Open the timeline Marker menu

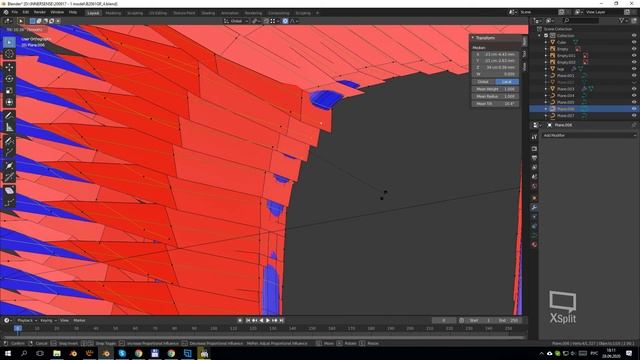79,320
